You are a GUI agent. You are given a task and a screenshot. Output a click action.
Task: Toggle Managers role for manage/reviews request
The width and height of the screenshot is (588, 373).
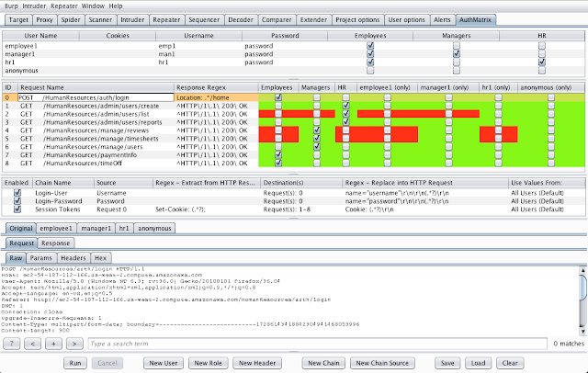pos(316,130)
